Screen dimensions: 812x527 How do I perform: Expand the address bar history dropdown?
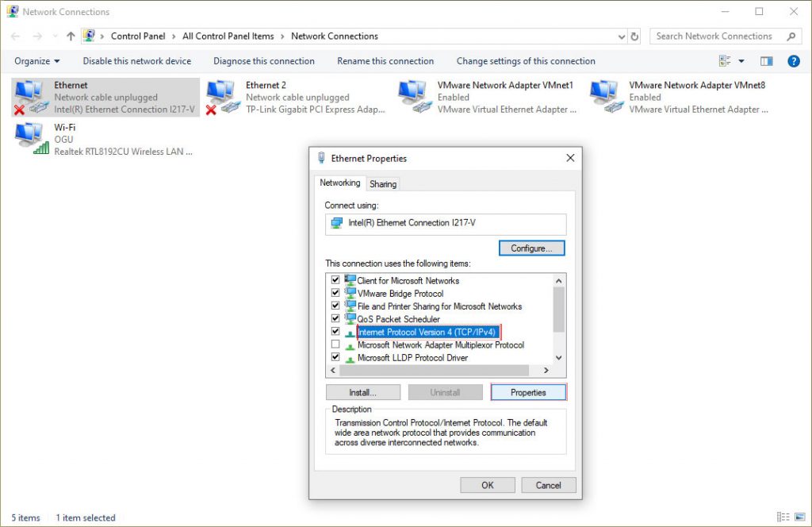(x=622, y=37)
